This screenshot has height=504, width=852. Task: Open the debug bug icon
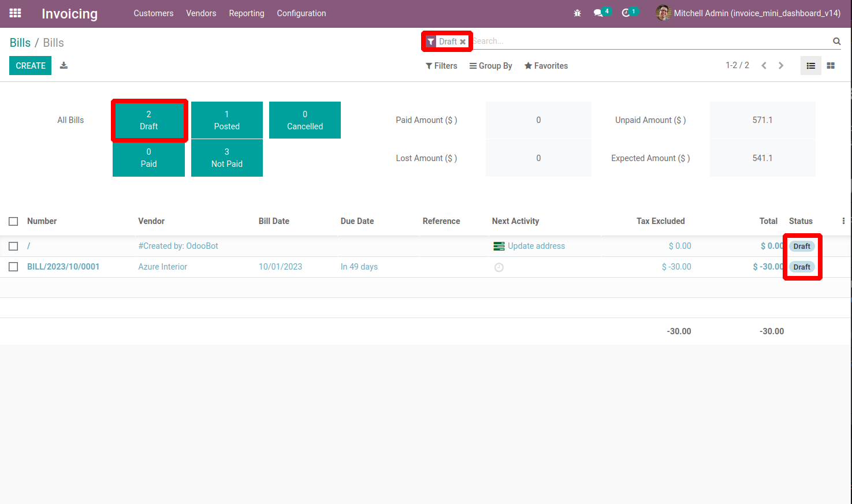pos(577,13)
